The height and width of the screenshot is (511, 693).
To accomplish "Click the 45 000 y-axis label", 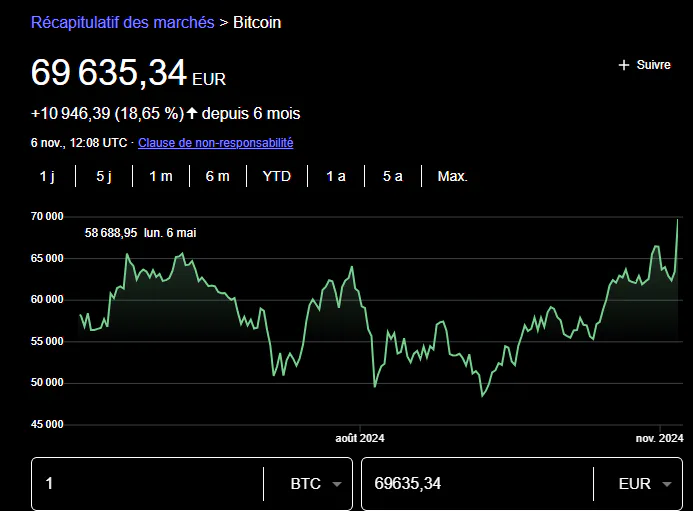I will click(x=47, y=424).
